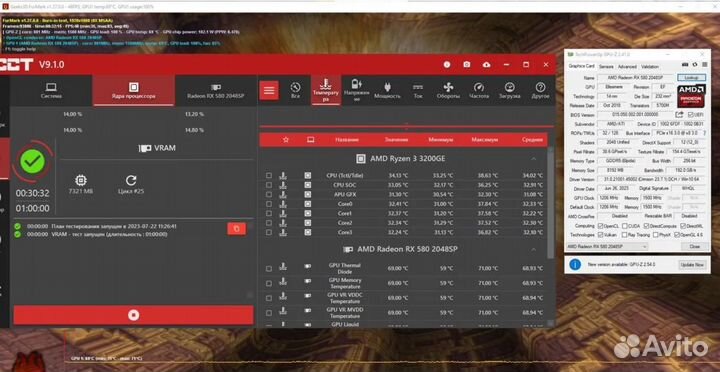Click the star favorites column header icon
This screenshot has height=372, width=720.
click(x=286, y=140)
